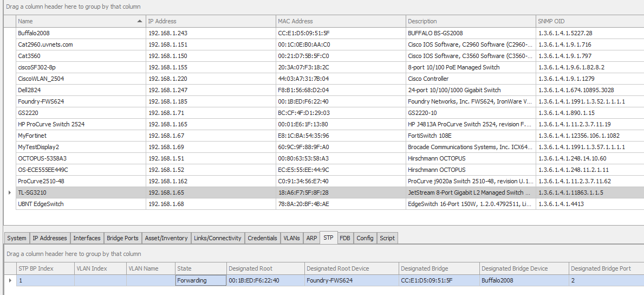Open the Asset/Inventory tab

point(166,238)
